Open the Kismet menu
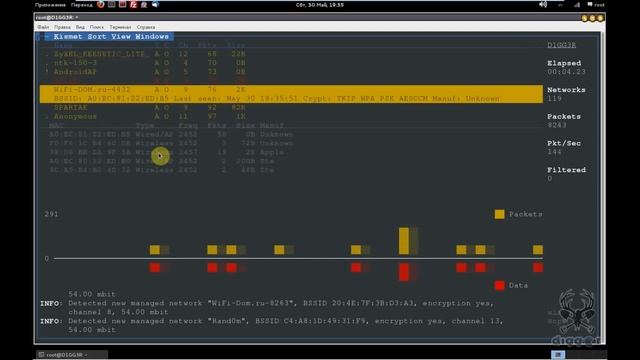This screenshot has height=360, width=640. (x=68, y=36)
